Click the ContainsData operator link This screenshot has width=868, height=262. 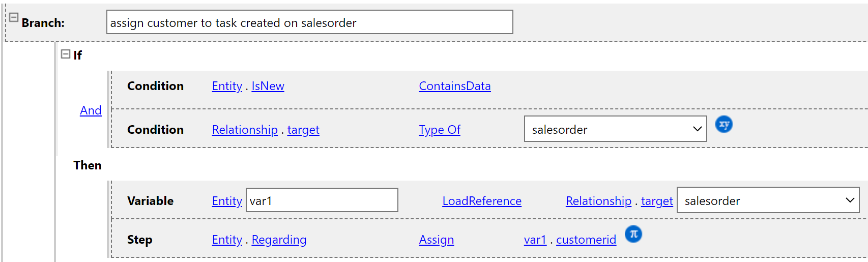click(x=454, y=86)
